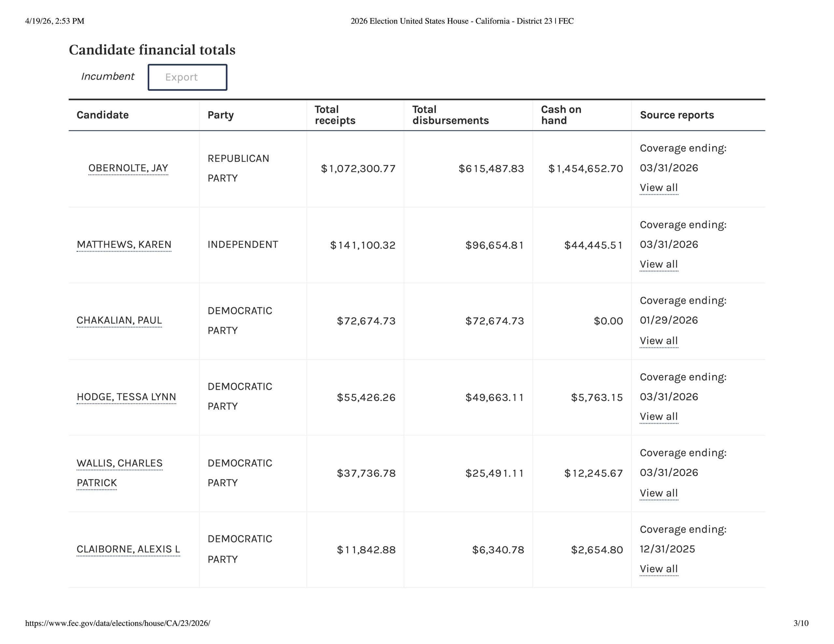Open View all for Claiborne reports
The image size is (834, 644).
point(658,569)
